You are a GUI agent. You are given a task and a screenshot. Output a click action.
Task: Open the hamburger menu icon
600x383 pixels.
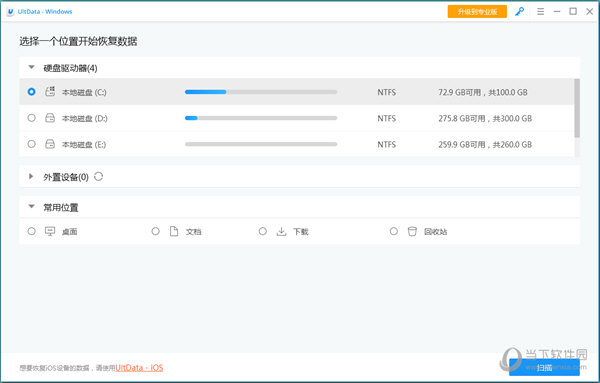[x=540, y=11]
